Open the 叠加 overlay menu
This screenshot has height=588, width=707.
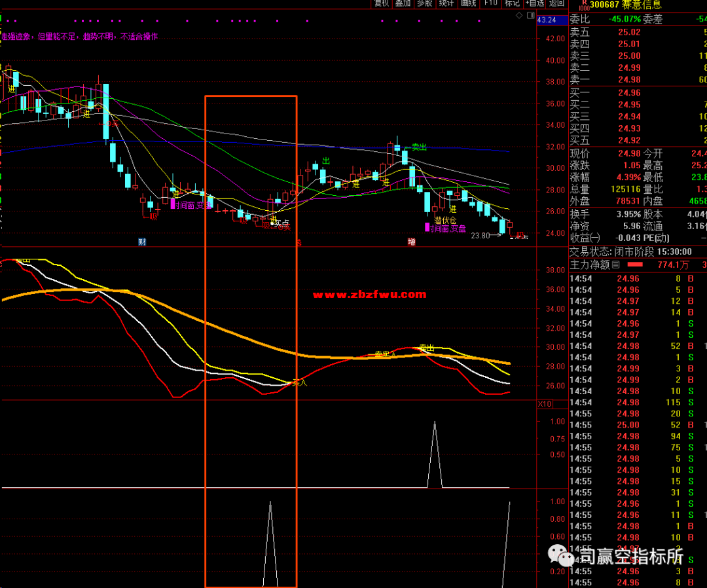tap(403, 4)
